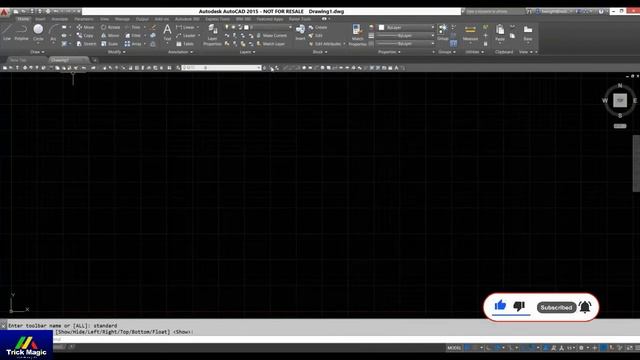
Task: Select the Linear dimension tool
Action: (185, 27)
